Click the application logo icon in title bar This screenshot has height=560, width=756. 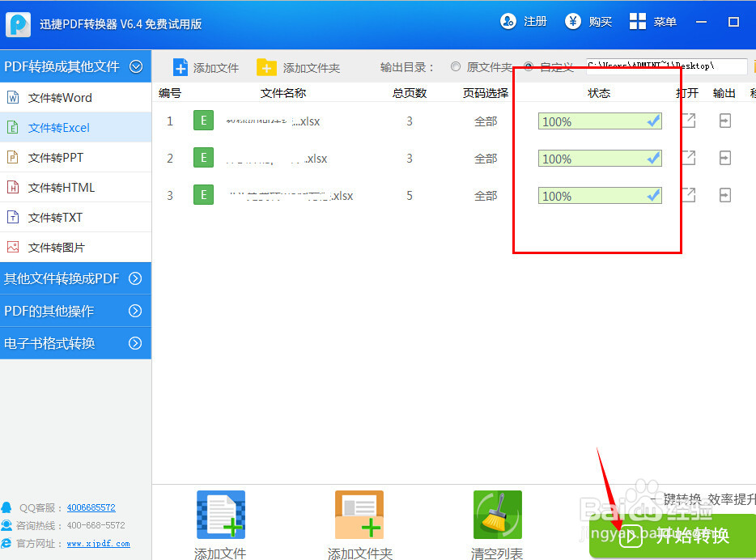(x=19, y=24)
